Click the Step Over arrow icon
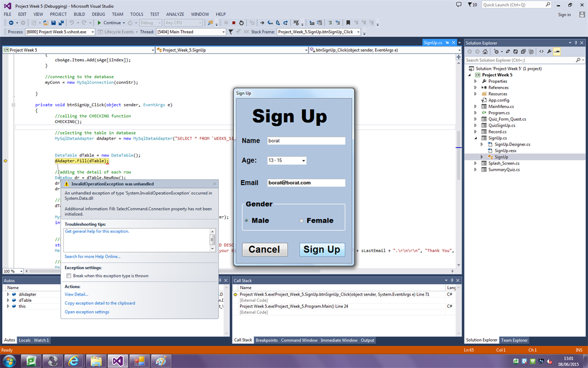The image size is (588, 368). (278, 23)
